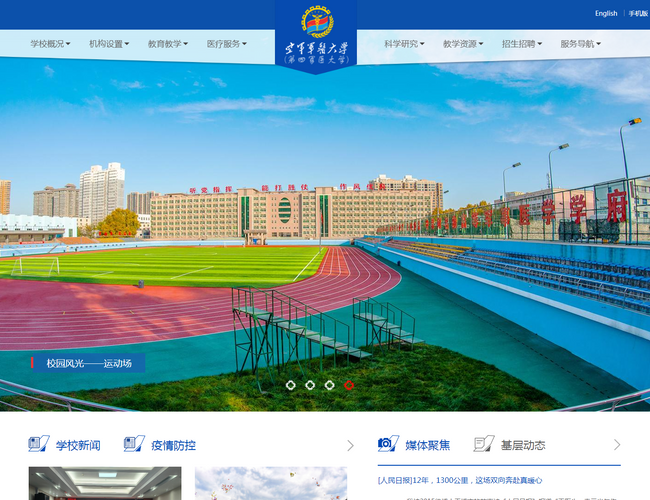Expand the 机构设置 dropdown menu
The image size is (650, 500).
point(109,44)
